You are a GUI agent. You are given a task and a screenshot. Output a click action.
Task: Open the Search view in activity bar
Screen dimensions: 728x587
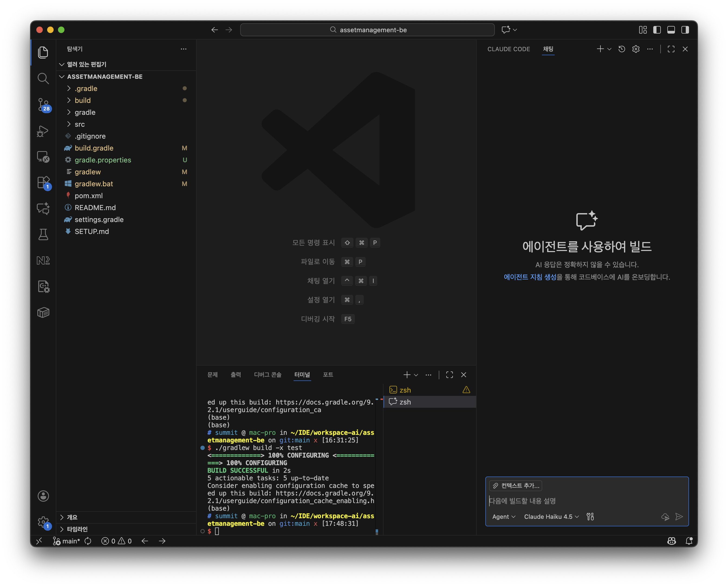tap(43, 79)
